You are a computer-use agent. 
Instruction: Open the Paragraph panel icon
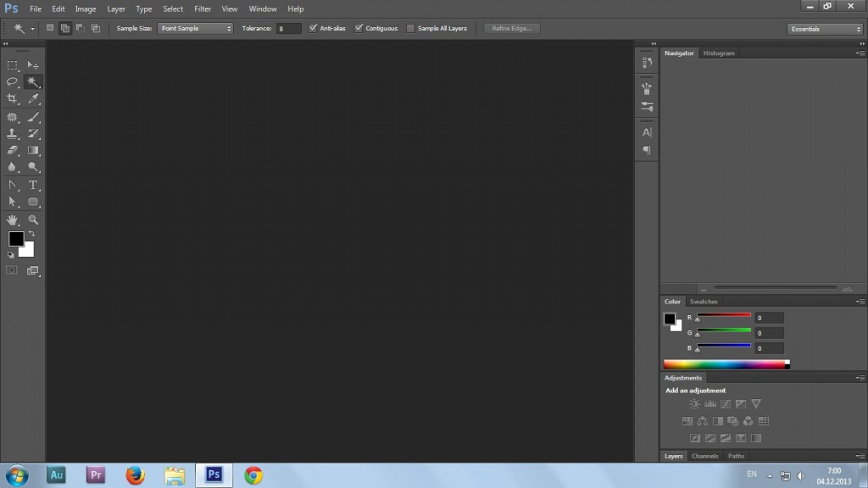pyautogui.click(x=647, y=150)
